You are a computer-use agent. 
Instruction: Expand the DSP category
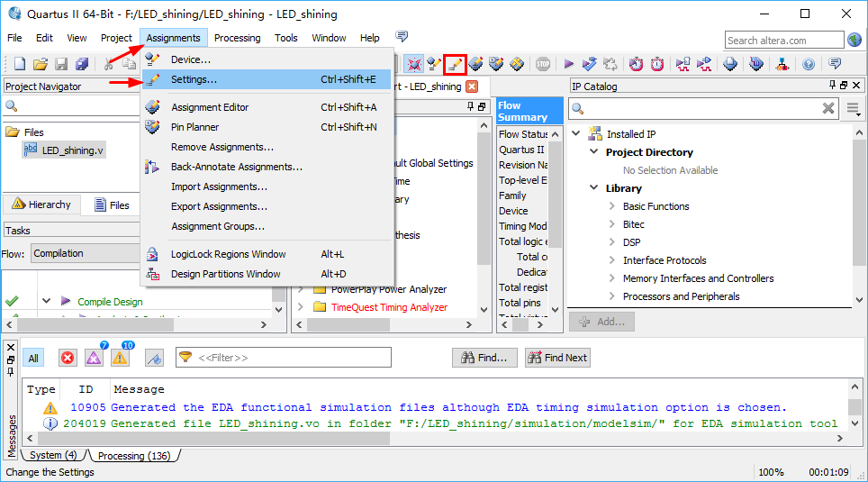click(611, 242)
